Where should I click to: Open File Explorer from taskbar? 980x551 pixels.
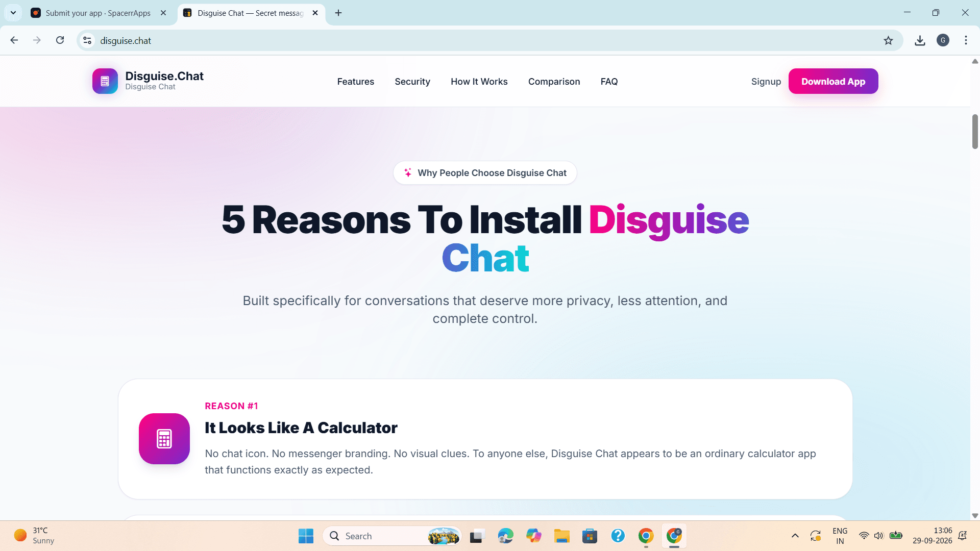point(561,536)
